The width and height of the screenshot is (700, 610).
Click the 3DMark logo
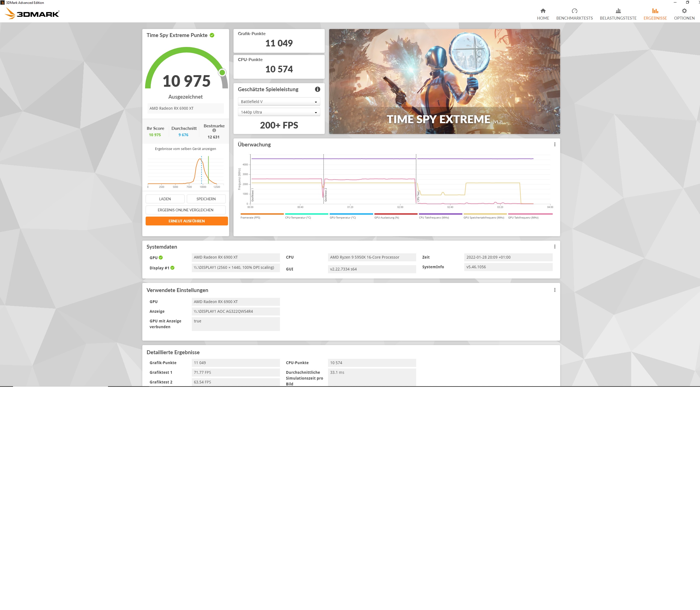point(32,14)
